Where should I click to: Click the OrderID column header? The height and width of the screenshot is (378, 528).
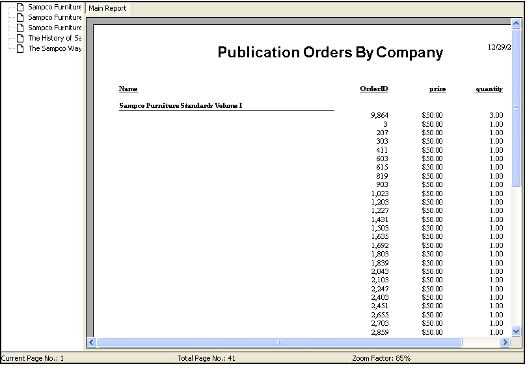tap(374, 89)
